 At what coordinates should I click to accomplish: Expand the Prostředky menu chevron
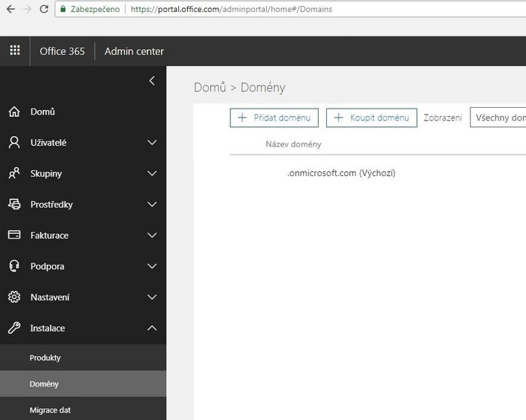[152, 204]
